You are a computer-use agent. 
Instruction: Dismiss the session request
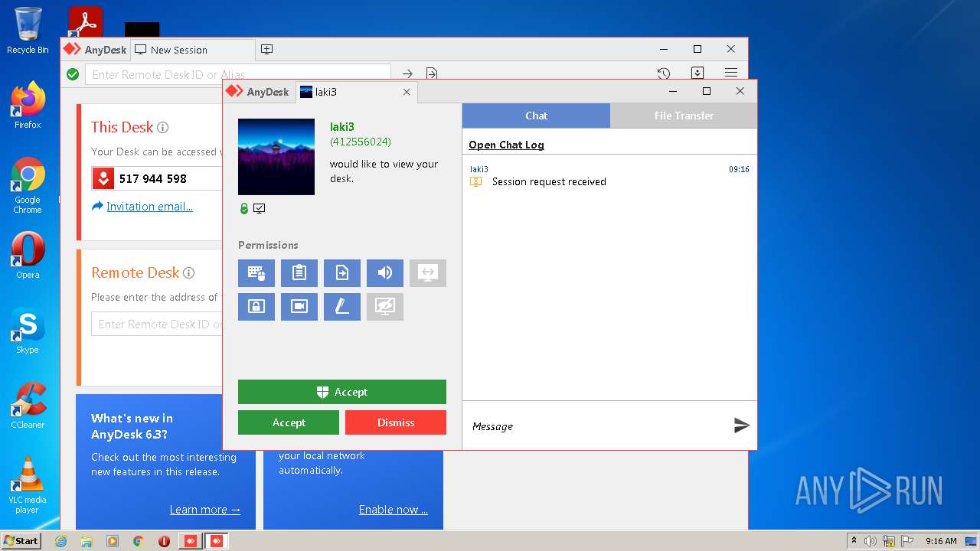[396, 422]
